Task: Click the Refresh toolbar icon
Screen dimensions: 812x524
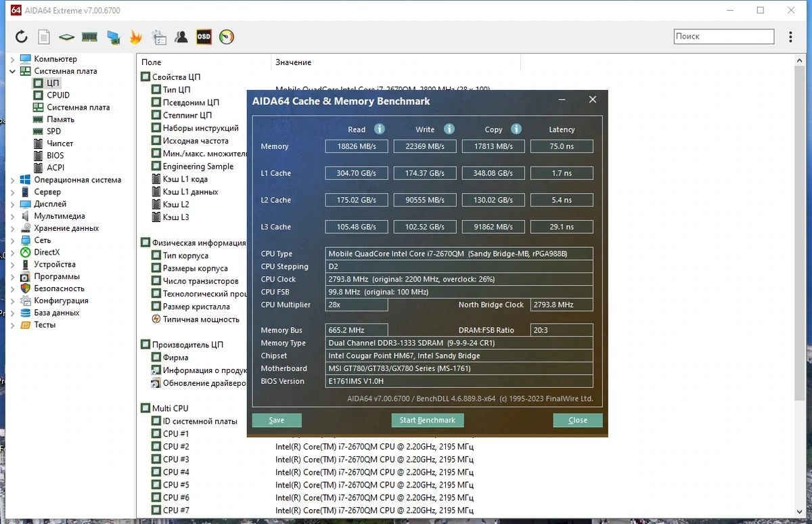Action: 22,37
